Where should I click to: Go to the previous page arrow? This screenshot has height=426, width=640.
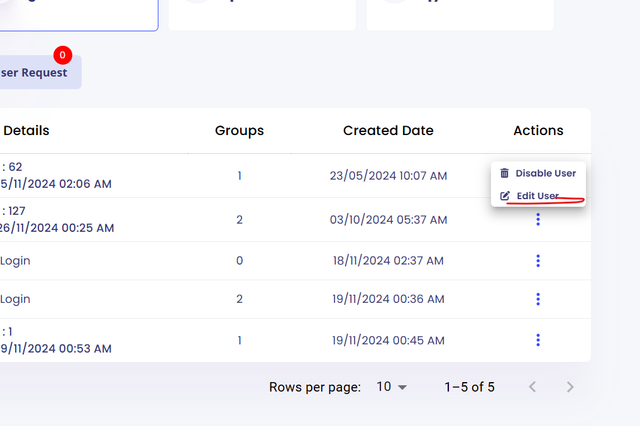532,387
